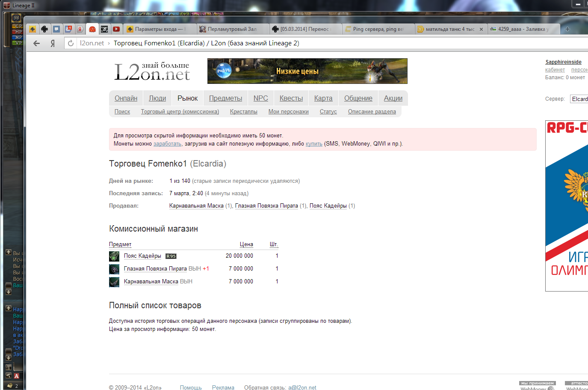Open the first pinned tab with yellow icon

click(33, 29)
